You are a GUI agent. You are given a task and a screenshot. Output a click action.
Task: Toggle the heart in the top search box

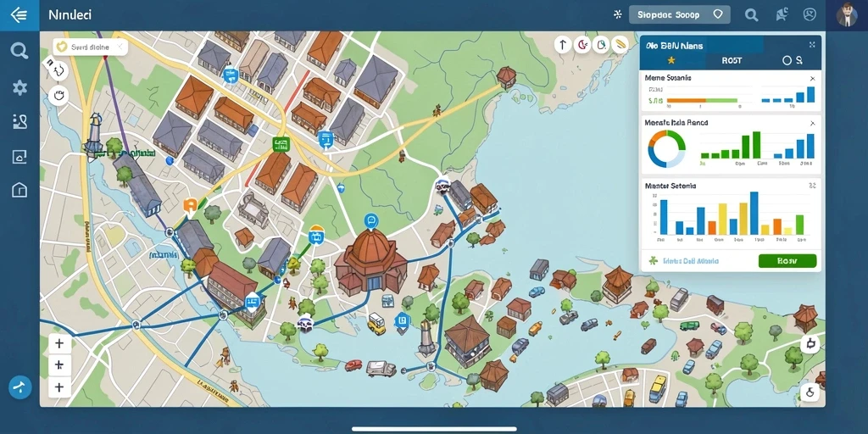pyautogui.click(x=717, y=14)
